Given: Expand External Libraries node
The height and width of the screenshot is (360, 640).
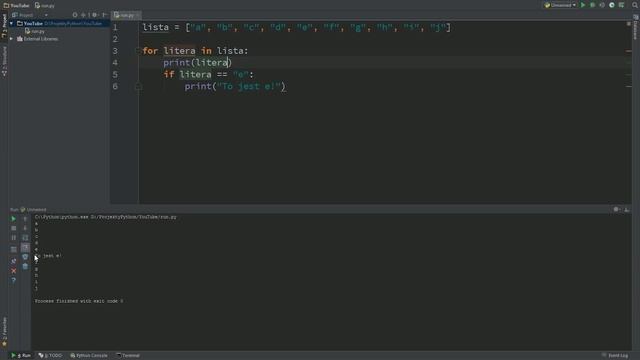Looking at the screenshot, I should (x=11, y=39).
